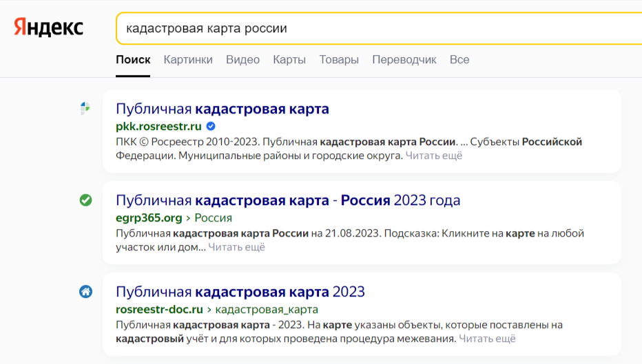Click the blue verified badge next to pkk.rosreestr.ru
This screenshot has height=364, width=642.
(x=211, y=126)
